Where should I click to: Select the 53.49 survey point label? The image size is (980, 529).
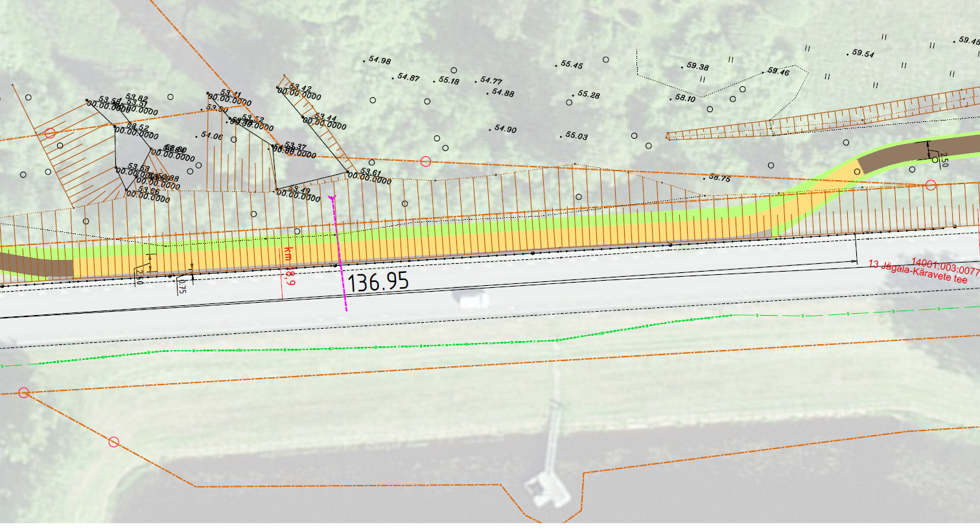pos(299,191)
